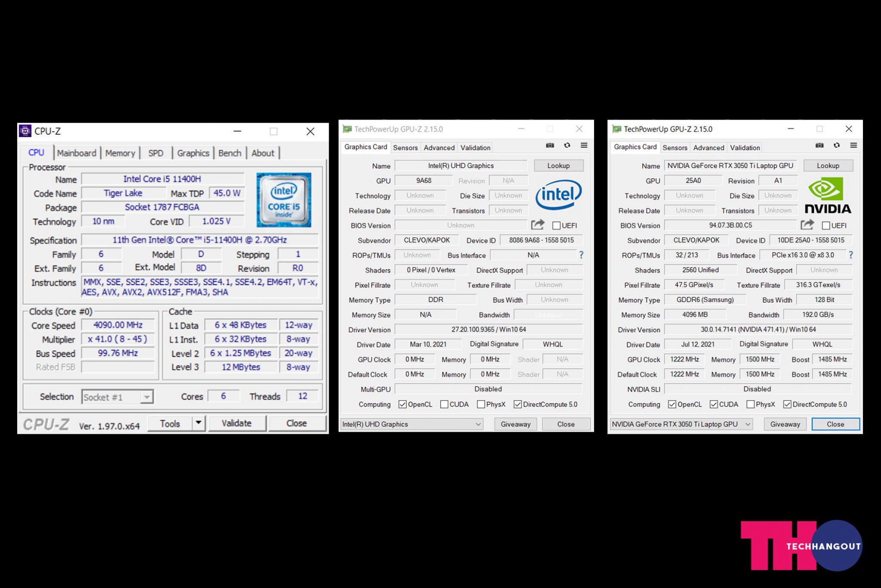Click the Close button in NVIDIA GPU-Z
Screen dimensions: 881x588
click(835, 424)
